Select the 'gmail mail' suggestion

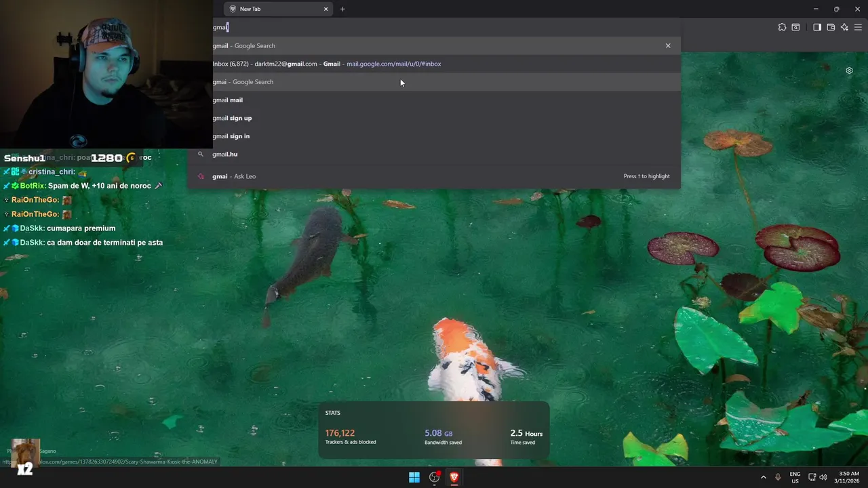(434, 100)
